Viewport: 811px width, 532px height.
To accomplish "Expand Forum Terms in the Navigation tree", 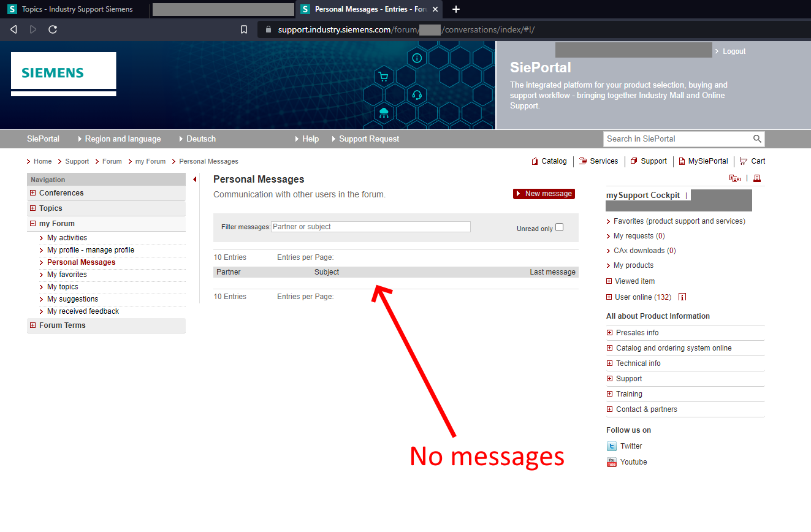I will tap(33, 325).
